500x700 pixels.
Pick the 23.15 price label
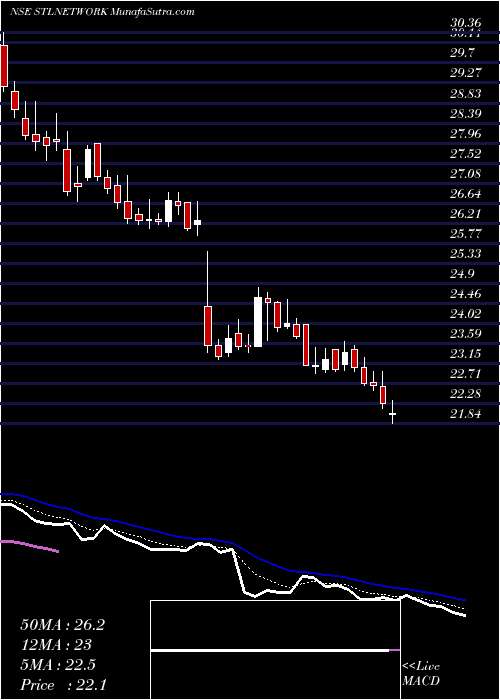coord(466,354)
